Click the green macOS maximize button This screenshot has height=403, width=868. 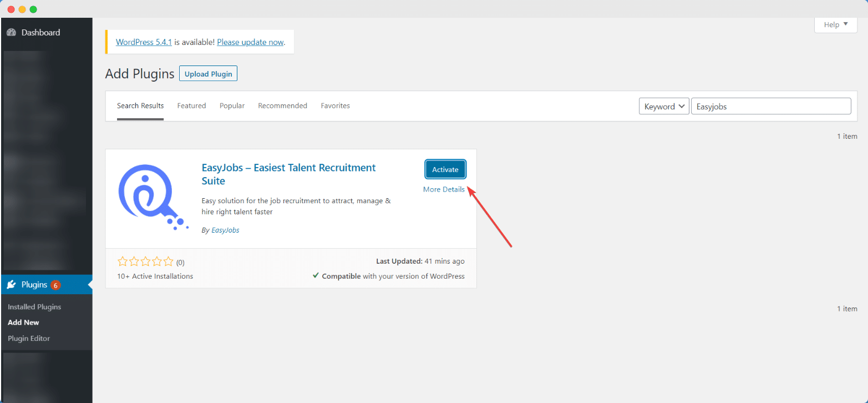(x=33, y=9)
